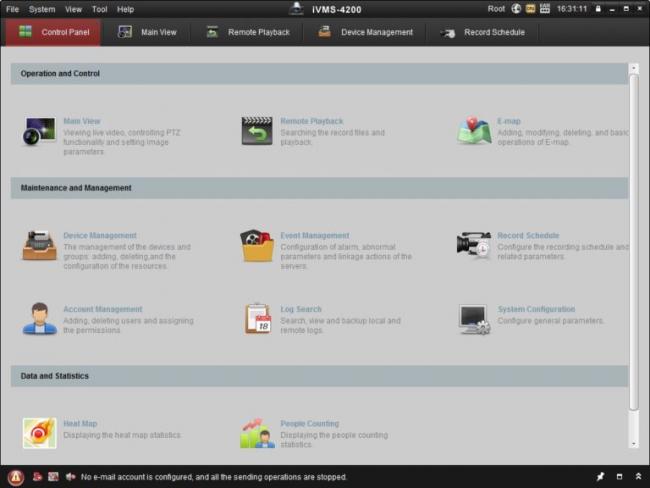Click the Event Management folder icon
This screenshot has width=650, height=488.
pos(257,245)
